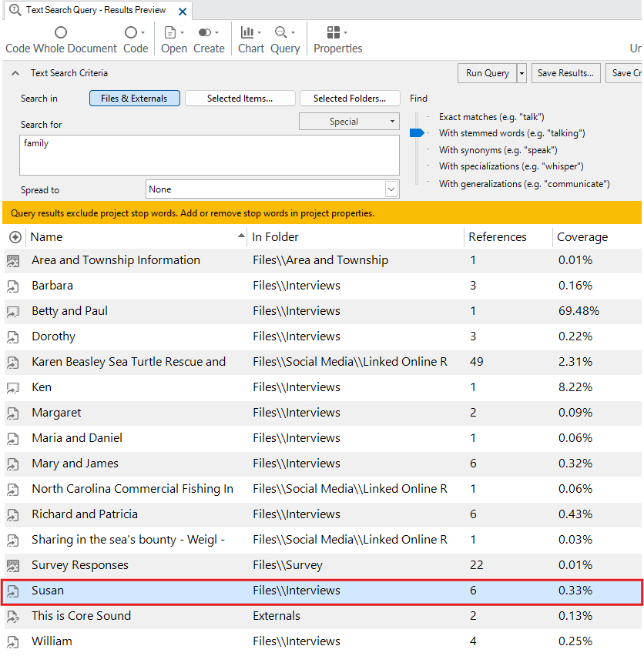
Task: Click the file icon next to Dorothy
Action: (x=13, y=337)
